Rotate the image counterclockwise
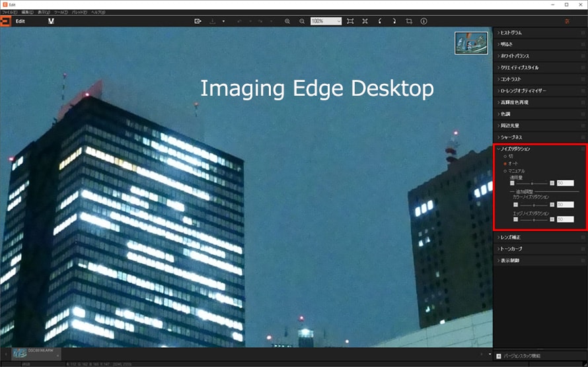 tap(379, 21)
